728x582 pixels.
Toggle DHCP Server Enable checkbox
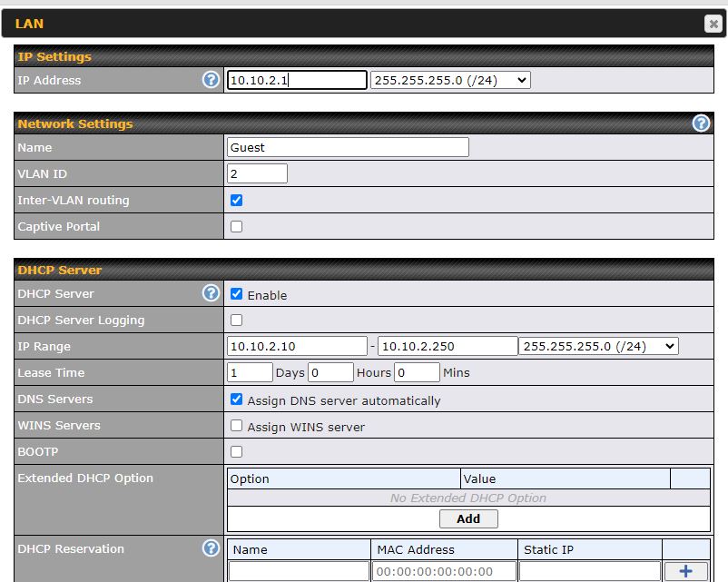click(x=237, y=294)
